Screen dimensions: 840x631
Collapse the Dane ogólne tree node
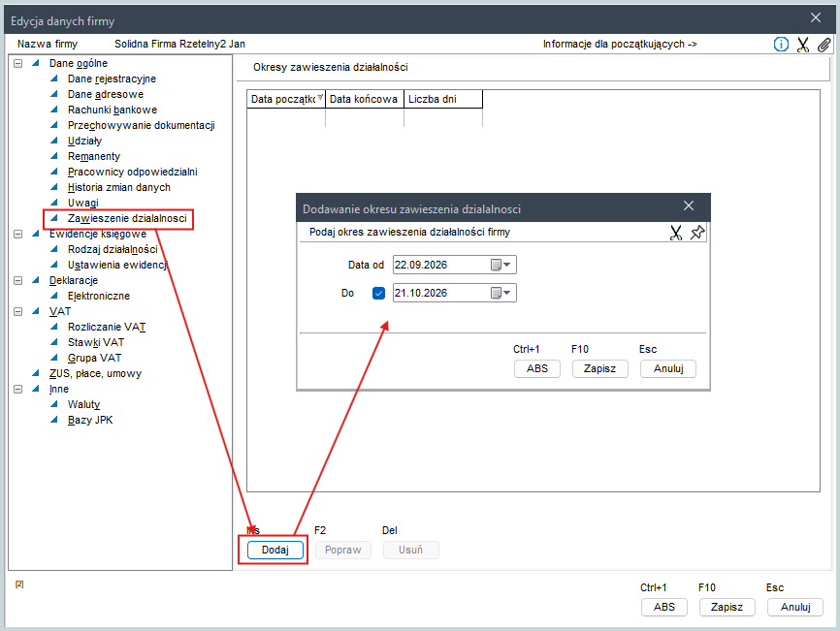[x=18, y=63]
